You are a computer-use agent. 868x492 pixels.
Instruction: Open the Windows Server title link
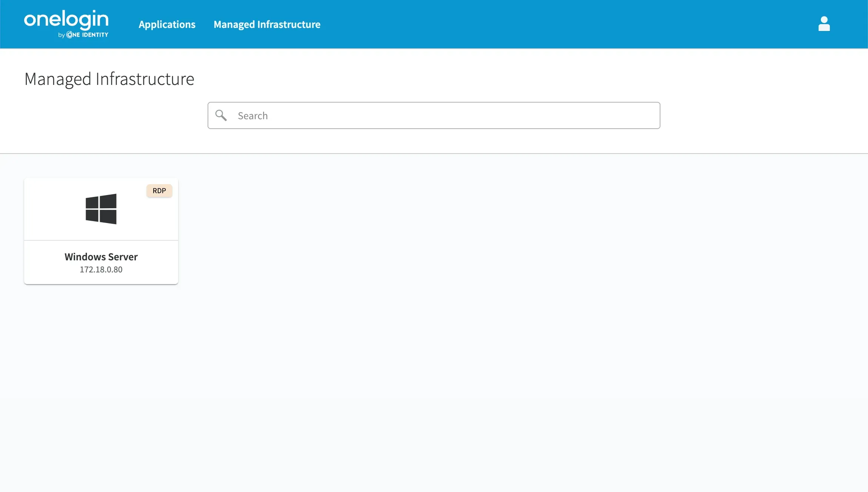point(101,257)
